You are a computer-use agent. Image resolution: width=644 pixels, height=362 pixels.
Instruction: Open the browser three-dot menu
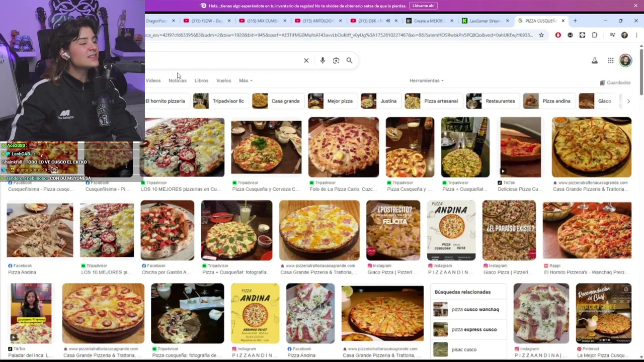coord(636,35)
